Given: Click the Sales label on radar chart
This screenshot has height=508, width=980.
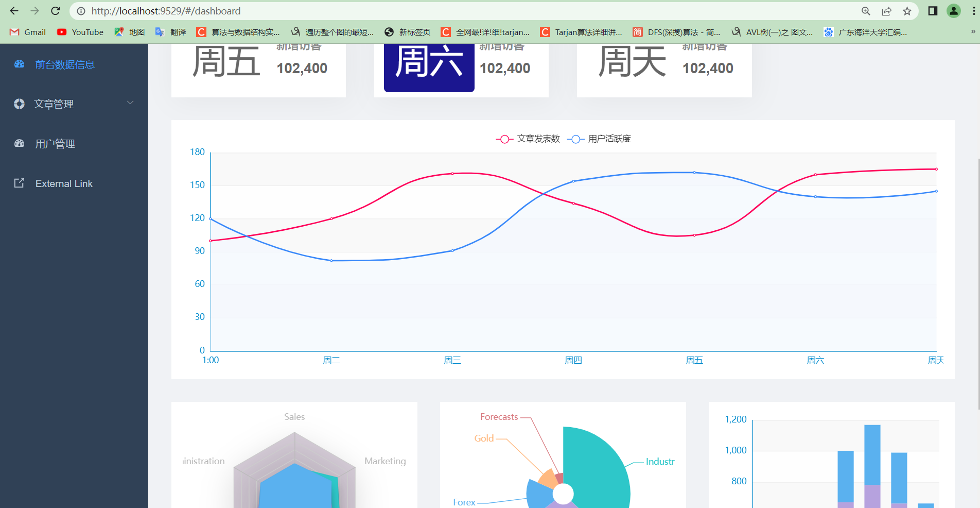Looking at the screenshot, I should [x=294, y=417].
